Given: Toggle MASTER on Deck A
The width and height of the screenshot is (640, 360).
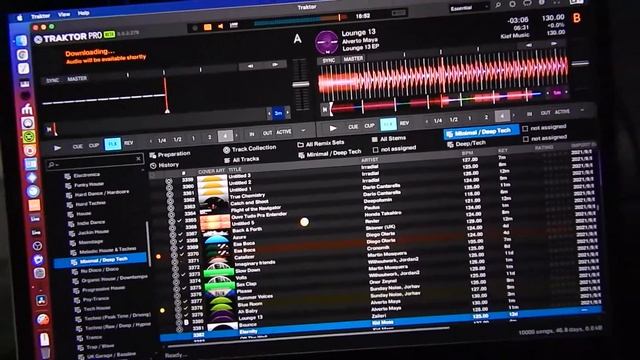Looking at the screenshot, I should coord(77,78).
